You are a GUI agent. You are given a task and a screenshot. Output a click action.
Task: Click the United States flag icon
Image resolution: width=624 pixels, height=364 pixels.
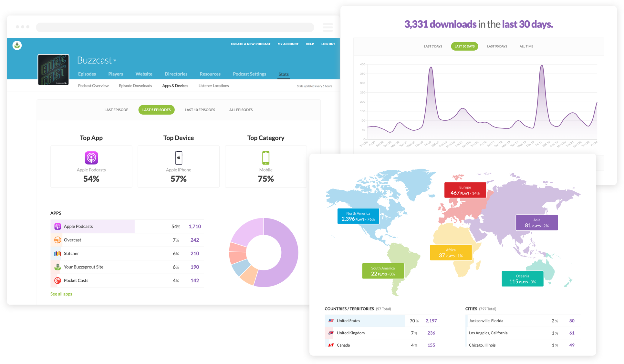click(x=331, y=321)
